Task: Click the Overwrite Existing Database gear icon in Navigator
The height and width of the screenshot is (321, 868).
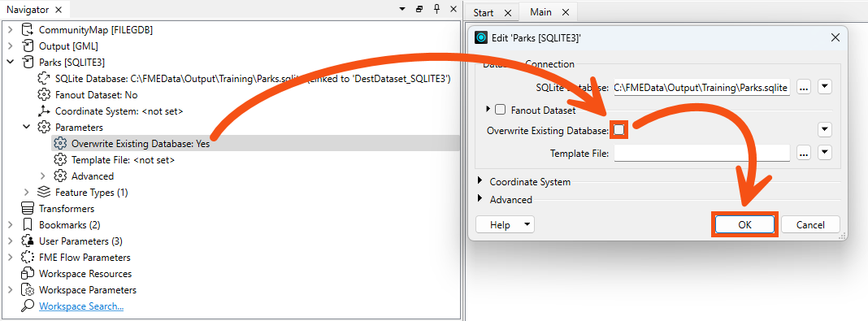Action: tap(60, 143)
